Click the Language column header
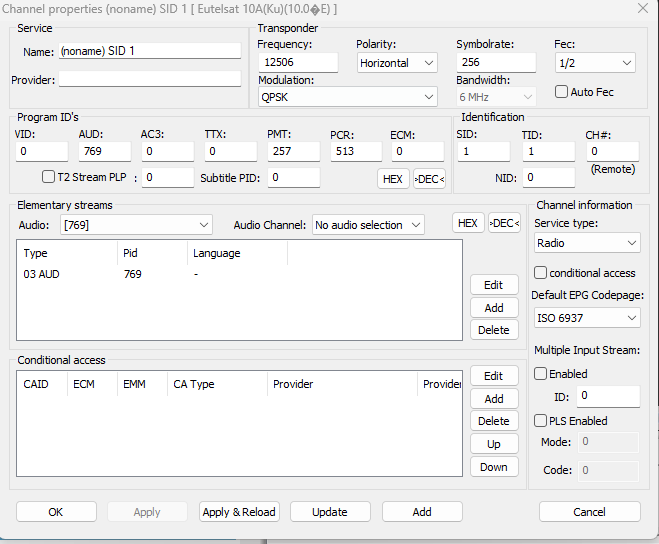The width and height of the screenshot is (659, 544). click(x=237, y=253)
